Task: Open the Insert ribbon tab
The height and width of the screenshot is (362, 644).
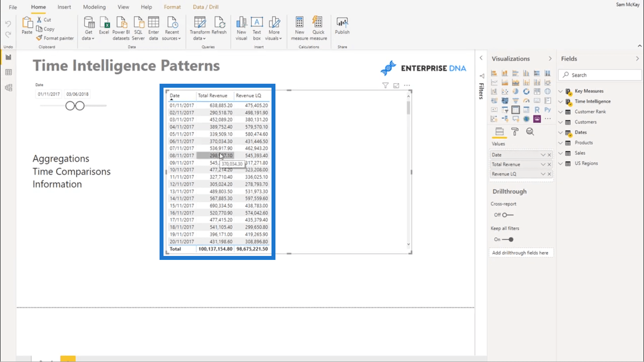Action: coord(64,7)
